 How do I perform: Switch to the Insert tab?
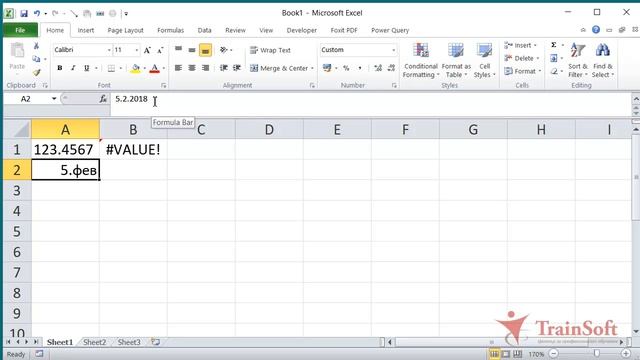point(86,30)
